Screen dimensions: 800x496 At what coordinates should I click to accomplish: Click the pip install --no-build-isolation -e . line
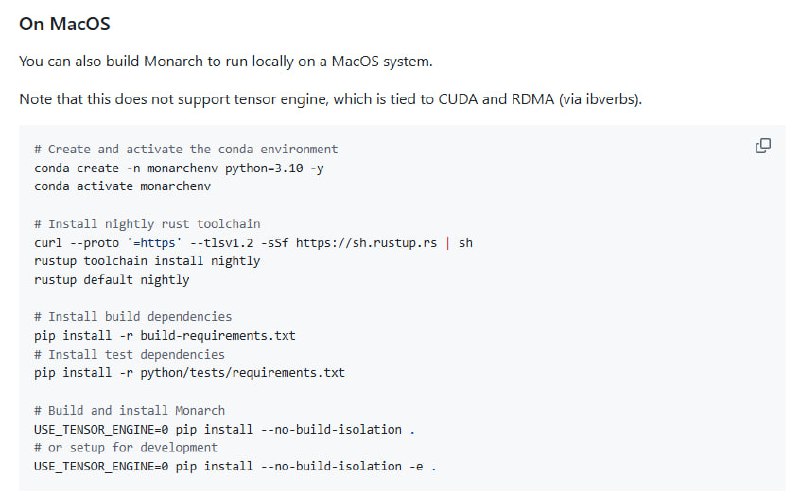tap(236, 466)
